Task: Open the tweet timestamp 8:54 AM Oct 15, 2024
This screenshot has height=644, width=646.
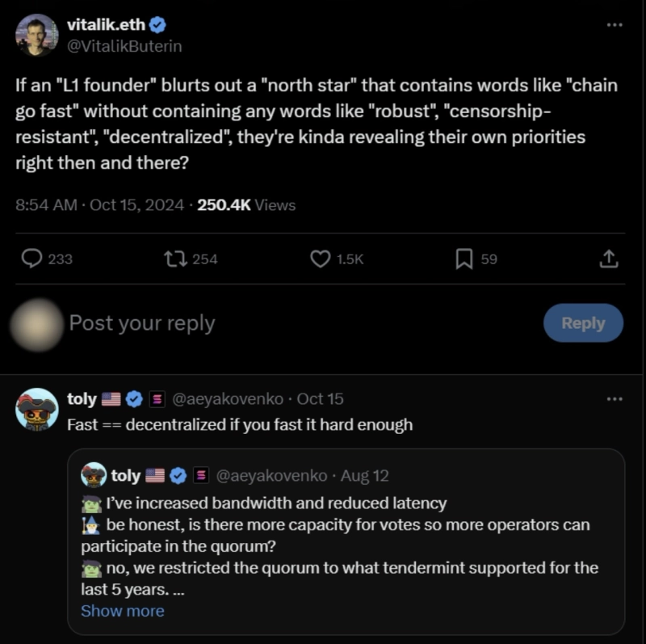Action: pyautogui.click(x=99, y=205)
